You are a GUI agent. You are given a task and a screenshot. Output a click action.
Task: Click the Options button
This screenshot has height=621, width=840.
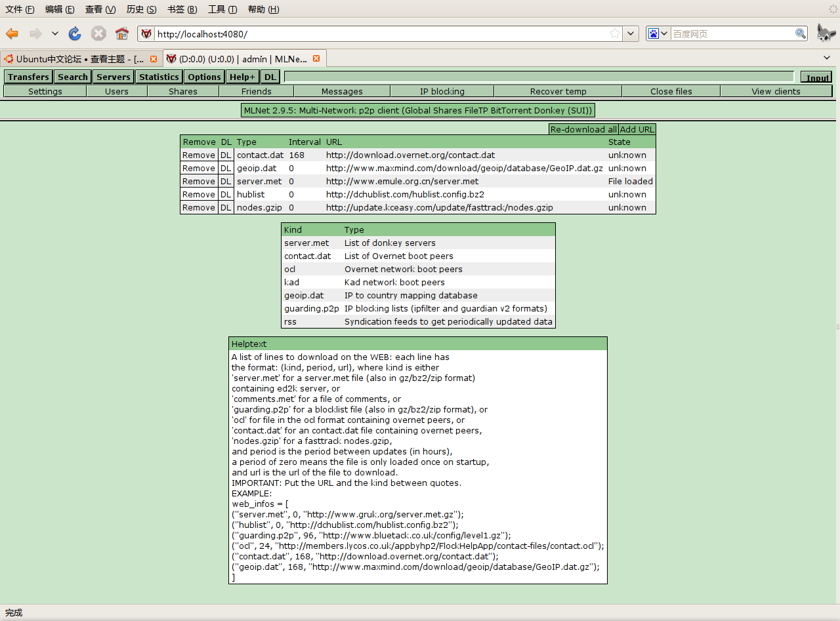pos(204,77)
